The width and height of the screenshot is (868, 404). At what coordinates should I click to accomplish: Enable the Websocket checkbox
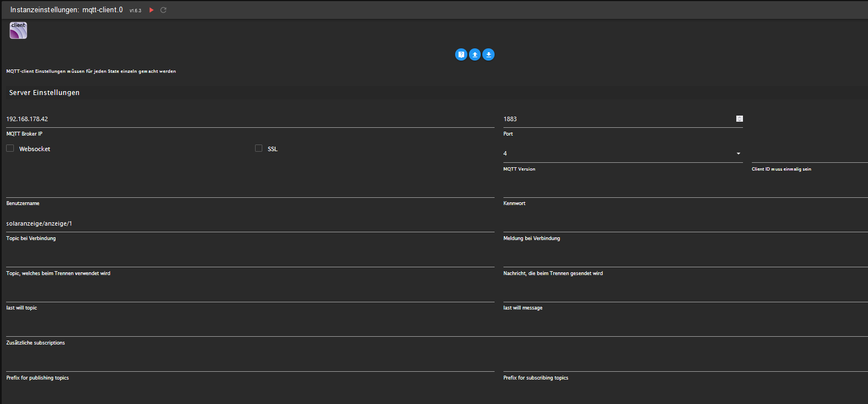tap(10, 148)
